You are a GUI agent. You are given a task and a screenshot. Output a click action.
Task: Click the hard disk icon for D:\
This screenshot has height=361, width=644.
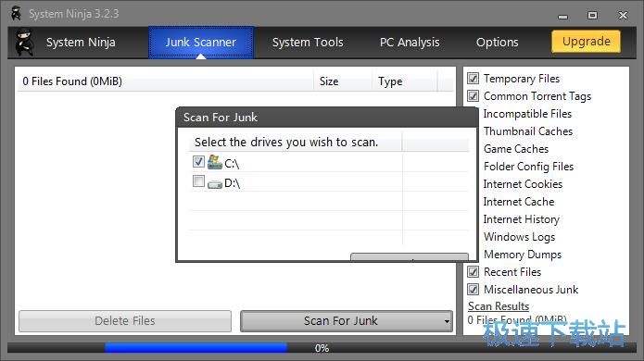click(214, 184)
